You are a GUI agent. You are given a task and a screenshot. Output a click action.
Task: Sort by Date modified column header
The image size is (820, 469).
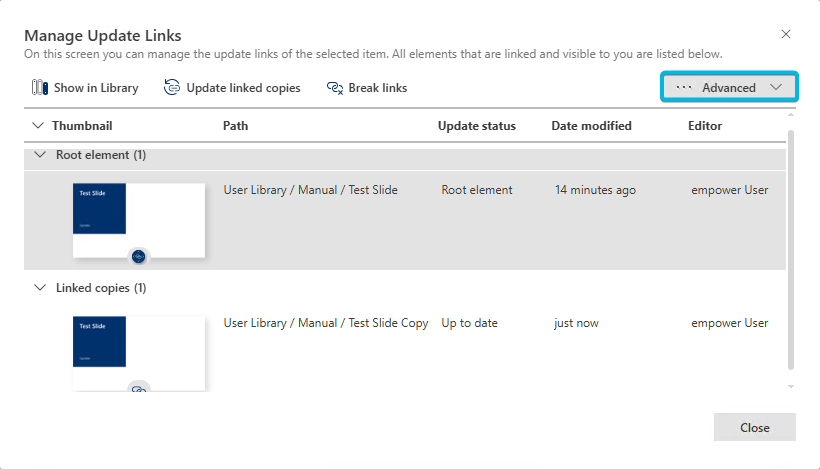click(x=591, y=125)
